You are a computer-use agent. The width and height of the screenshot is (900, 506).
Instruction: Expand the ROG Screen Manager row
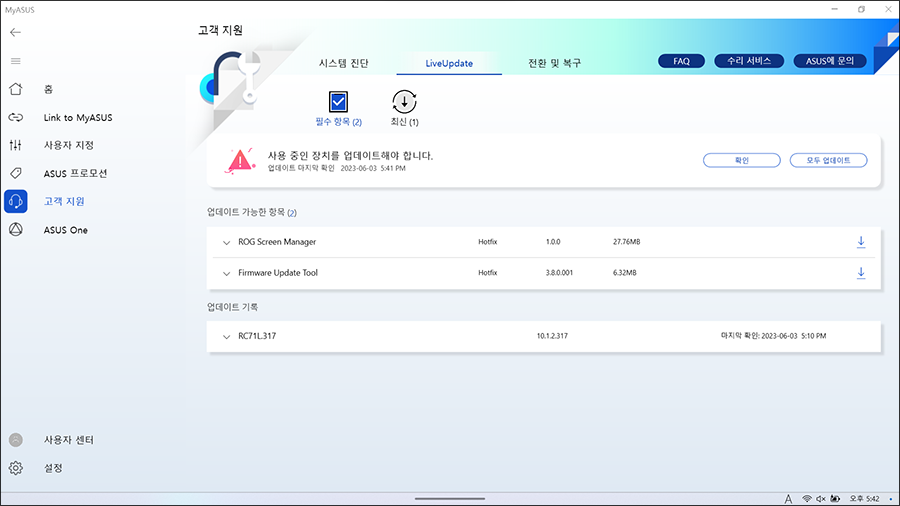coord(226,243)
